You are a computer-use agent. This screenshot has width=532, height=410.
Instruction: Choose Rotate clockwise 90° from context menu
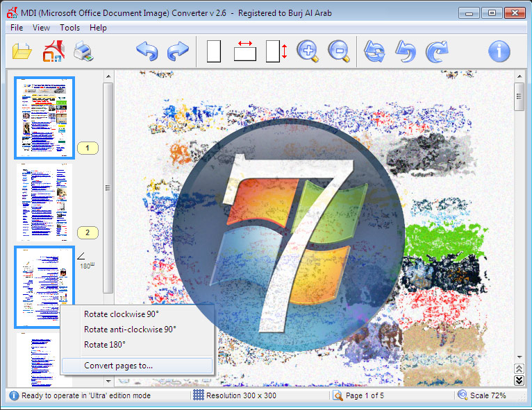coord(138,314)
